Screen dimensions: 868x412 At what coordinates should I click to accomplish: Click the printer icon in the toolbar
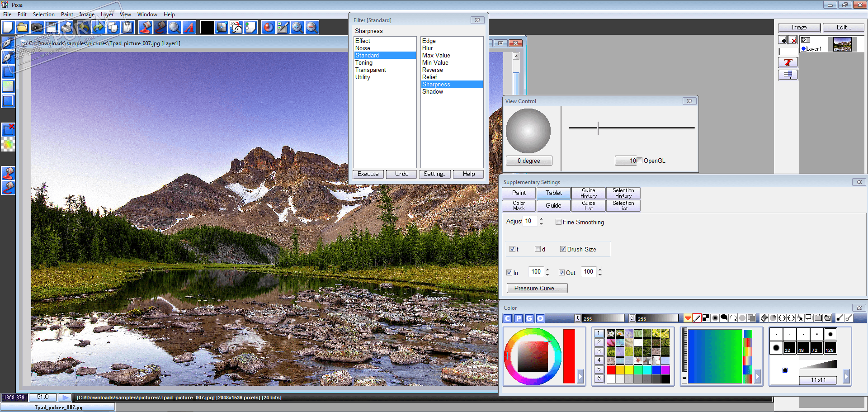(66, 28)
